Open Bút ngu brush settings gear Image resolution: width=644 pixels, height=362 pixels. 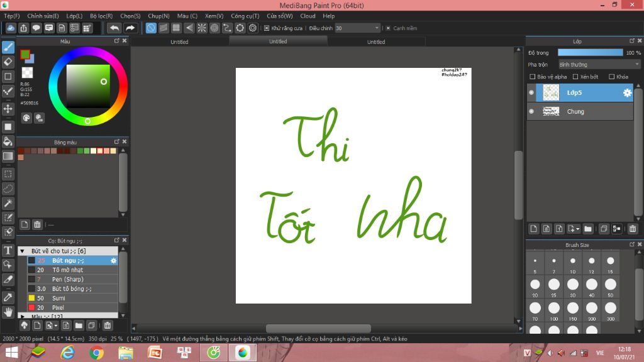(113, 261)
